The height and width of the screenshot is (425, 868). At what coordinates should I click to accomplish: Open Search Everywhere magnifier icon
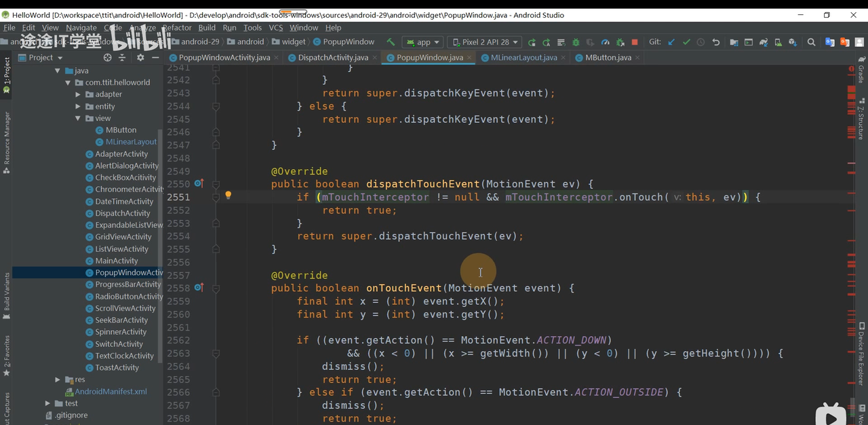click(x=811, y=42)
